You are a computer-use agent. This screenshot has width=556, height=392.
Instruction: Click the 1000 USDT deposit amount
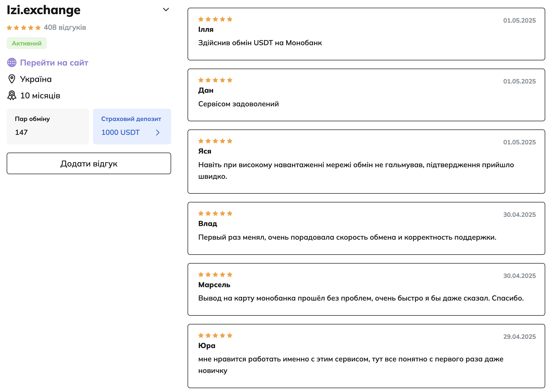pos(120,133)
